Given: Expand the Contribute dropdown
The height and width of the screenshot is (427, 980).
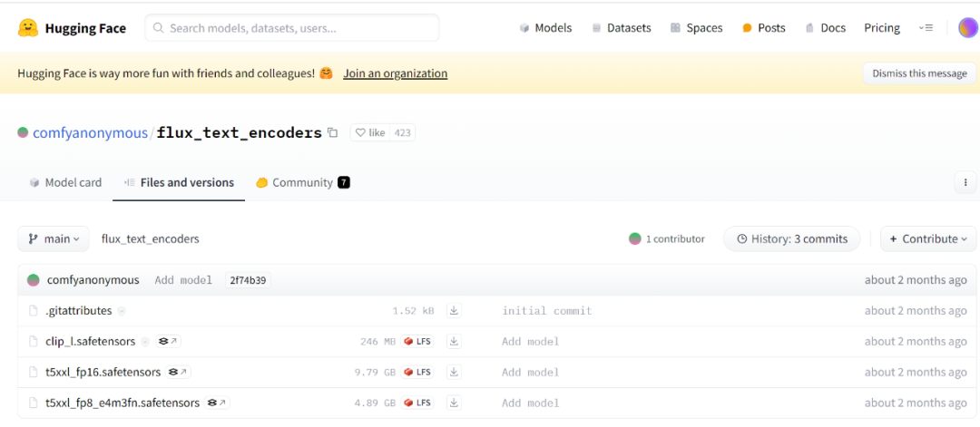Looking at the screenshot, I should pyautogui.click(x=928, y=239).
